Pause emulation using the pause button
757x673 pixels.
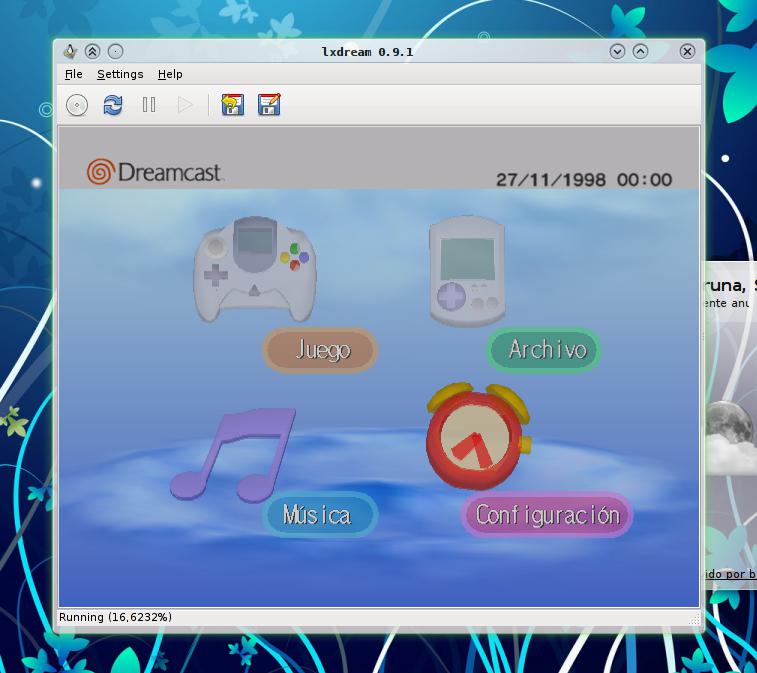(x=149, y=105)
